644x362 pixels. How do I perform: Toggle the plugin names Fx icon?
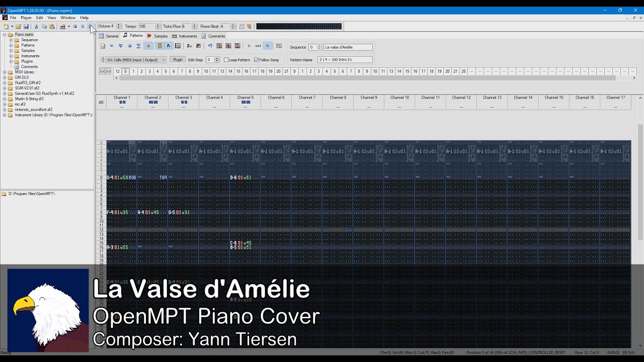tap(169, 46)
